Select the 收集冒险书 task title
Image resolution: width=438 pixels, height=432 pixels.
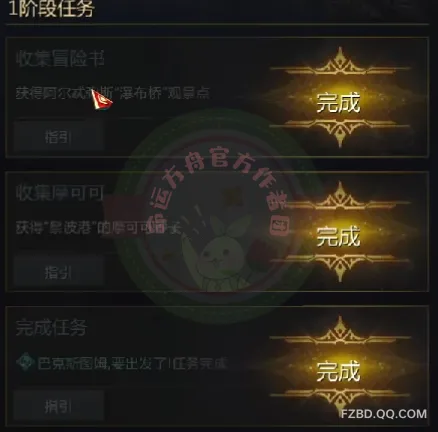point(60,59)
